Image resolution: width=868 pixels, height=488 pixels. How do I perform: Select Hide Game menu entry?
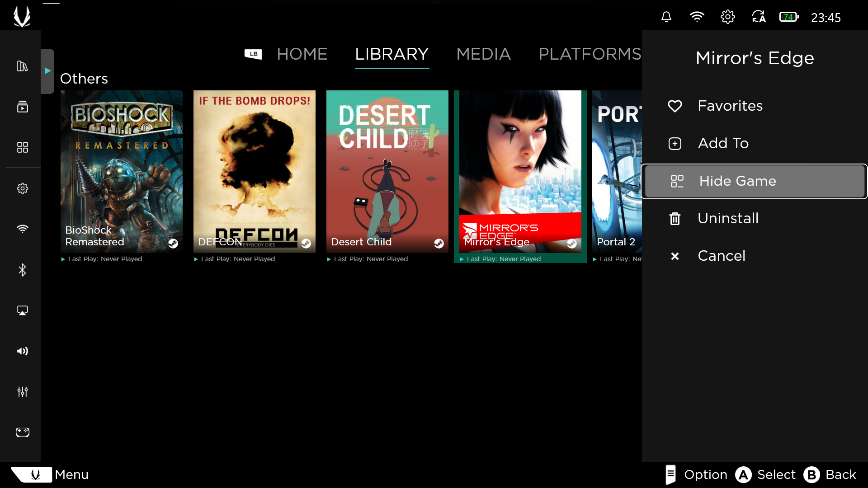pos(755,181)
